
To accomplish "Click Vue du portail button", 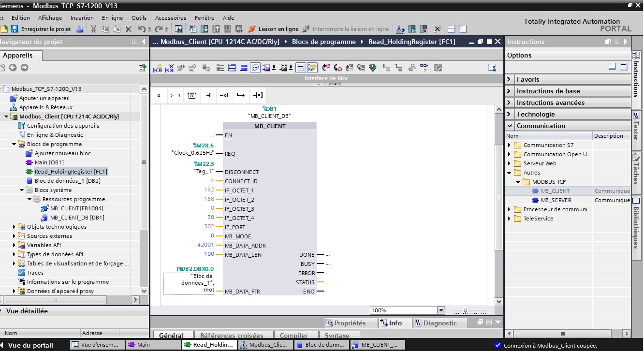I will point(30,345).
